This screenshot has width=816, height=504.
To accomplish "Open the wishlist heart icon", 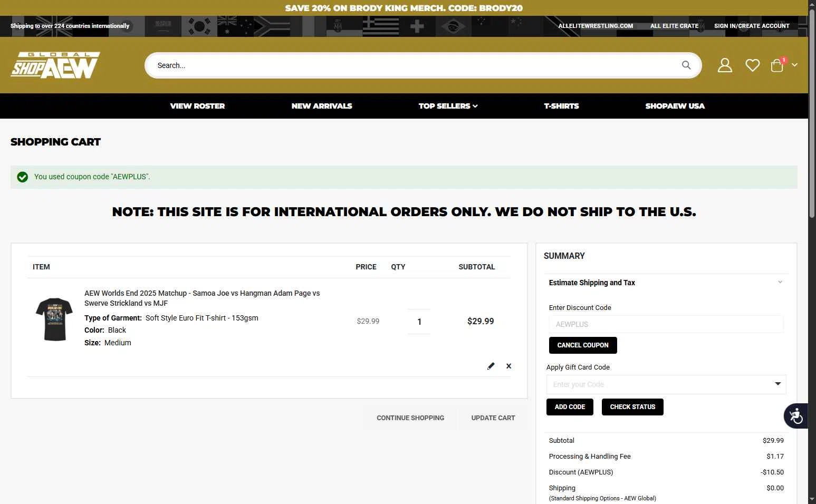I will coord(753,65).
